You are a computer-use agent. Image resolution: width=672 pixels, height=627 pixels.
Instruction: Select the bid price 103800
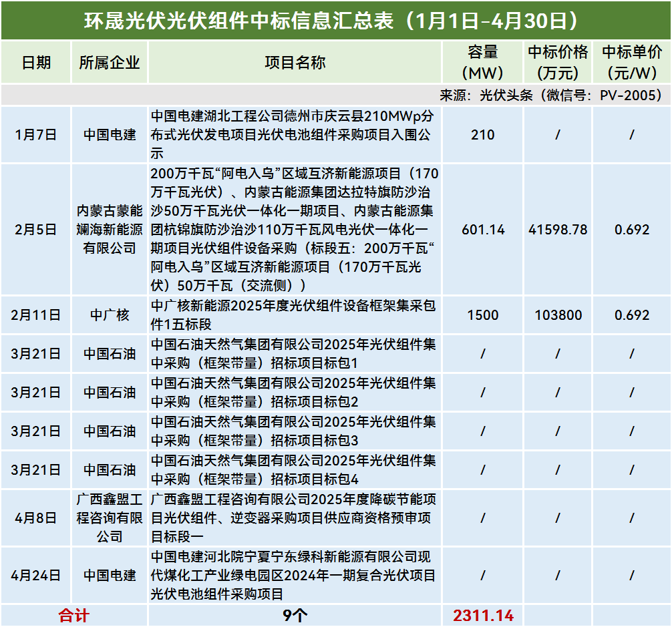click(558, 315)
